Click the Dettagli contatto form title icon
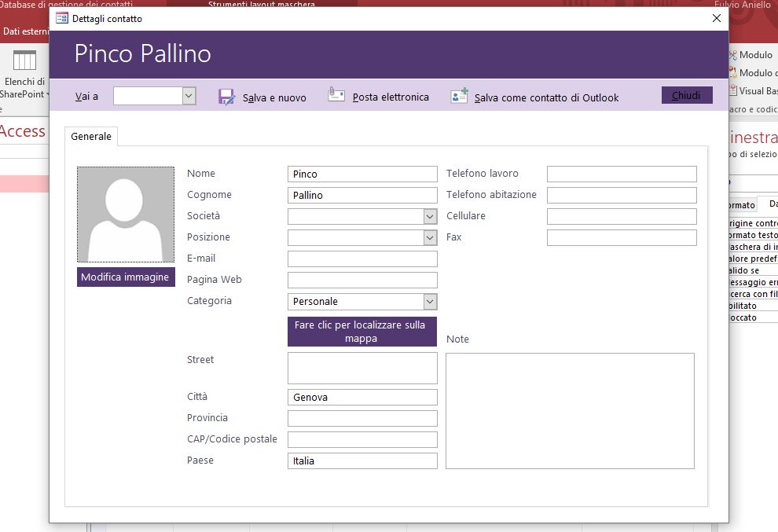The height and width of the screenshot is (532, 778). pyautogui.click(x=62, y=19)
